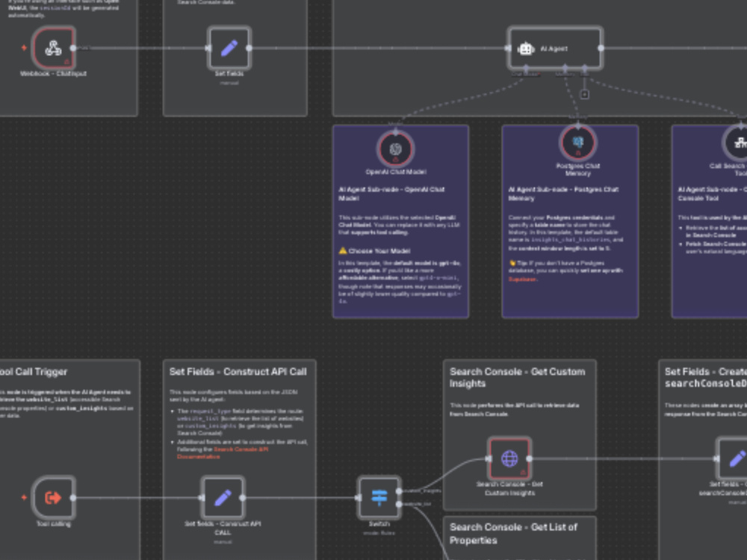Screen dimensions: 747x560
Task: Click the 'OpenAI Chat Model' node label
Action: [396, 172]
